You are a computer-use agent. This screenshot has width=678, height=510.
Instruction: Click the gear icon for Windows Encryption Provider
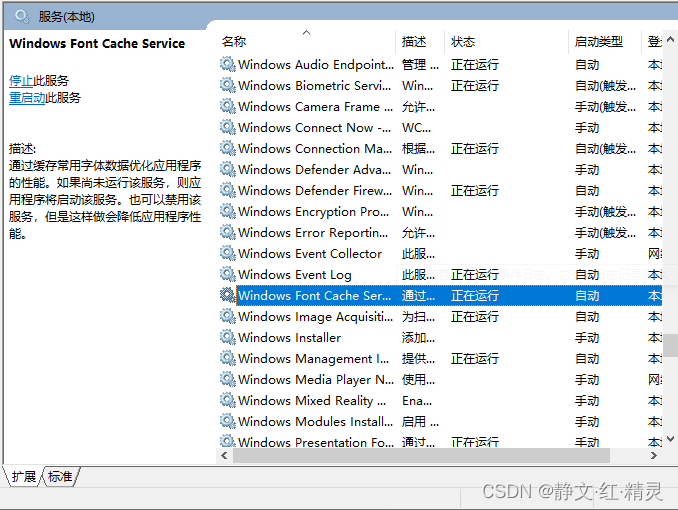tap(227, 211)
